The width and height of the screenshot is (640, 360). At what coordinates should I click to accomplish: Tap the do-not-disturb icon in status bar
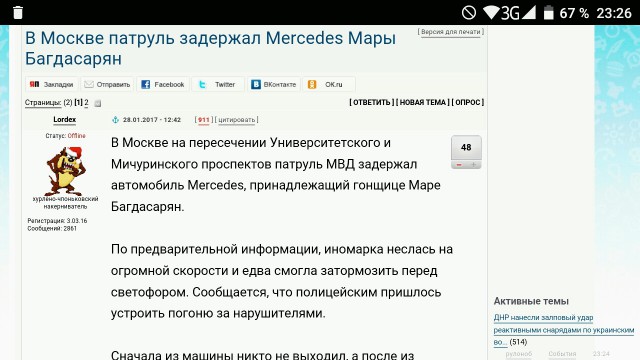469,13
